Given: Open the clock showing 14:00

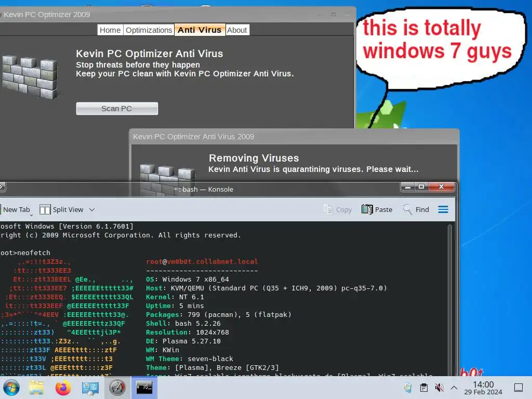Looking at the screenshot, I should 483,388.
